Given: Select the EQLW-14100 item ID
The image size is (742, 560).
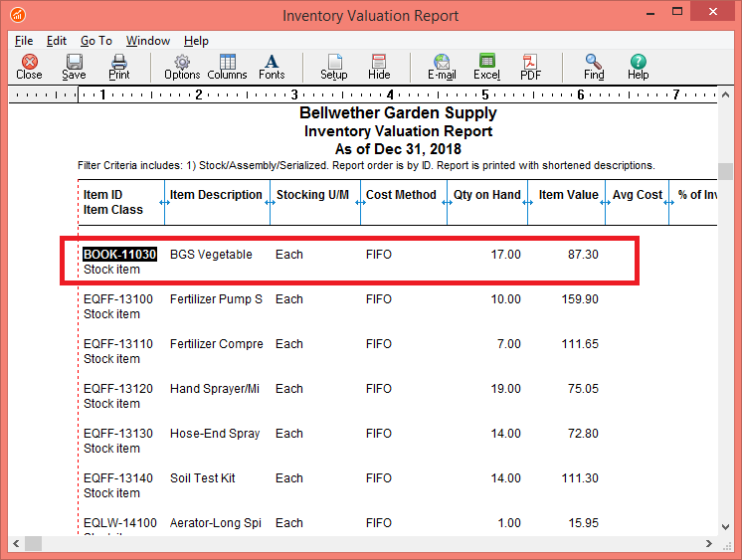Looking at the screenshot, I should coord(120,522).
